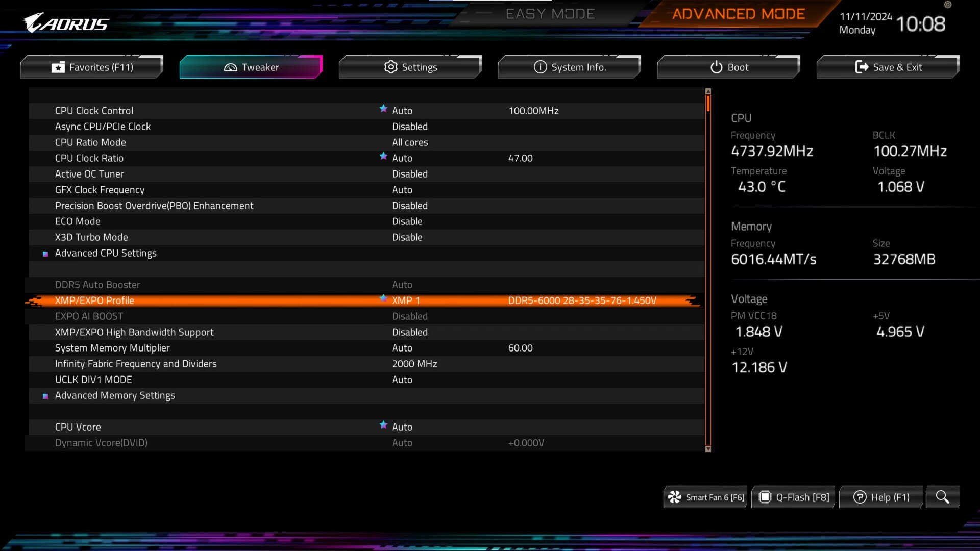Screen dimensions: 980x551
Task: Change CPU Vcore Auto value
Action: click(402, 427)
